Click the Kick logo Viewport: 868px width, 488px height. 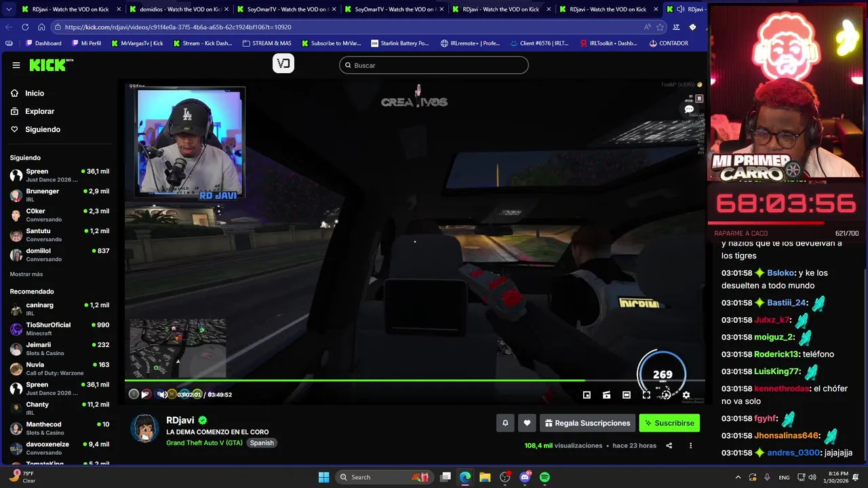coord(51,65)
